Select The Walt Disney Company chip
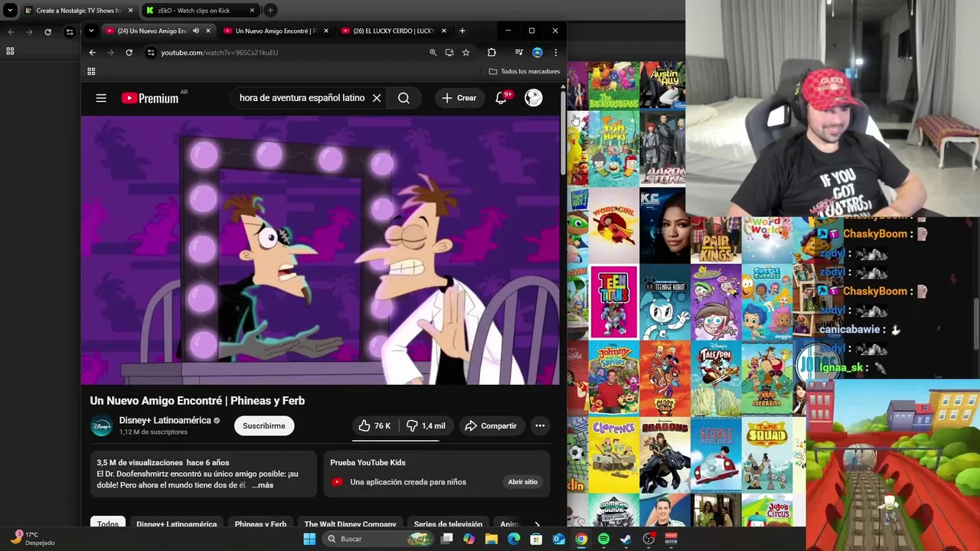The image size is (980, 551). click(350, 524)
